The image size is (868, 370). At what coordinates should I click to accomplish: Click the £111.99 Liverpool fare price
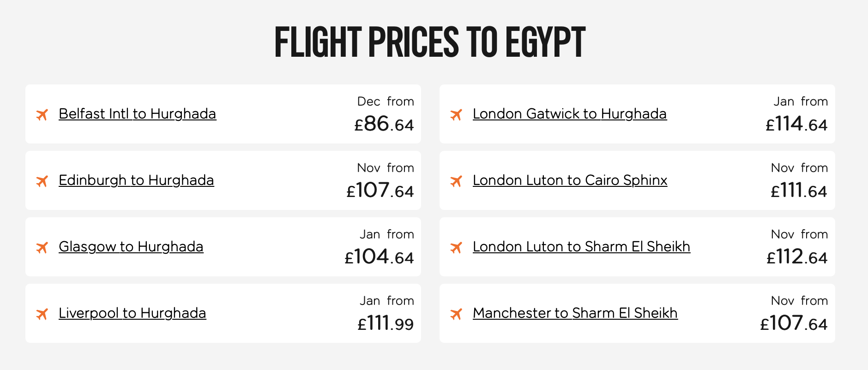386,323
